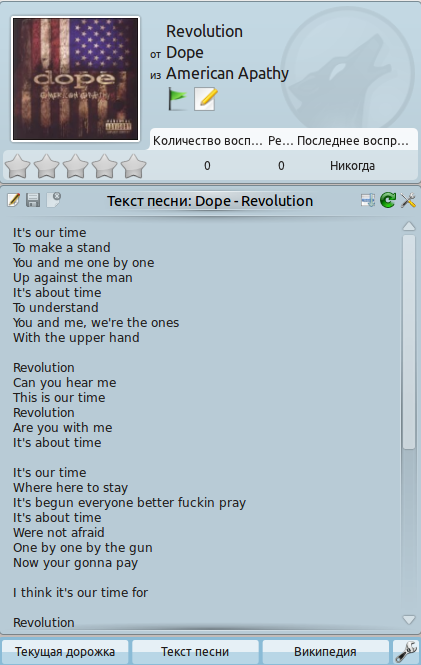Close lyrics editing with the page-X icon
Image resolution: width=421 pixels, height=665 pixels.
coord(53,199)
